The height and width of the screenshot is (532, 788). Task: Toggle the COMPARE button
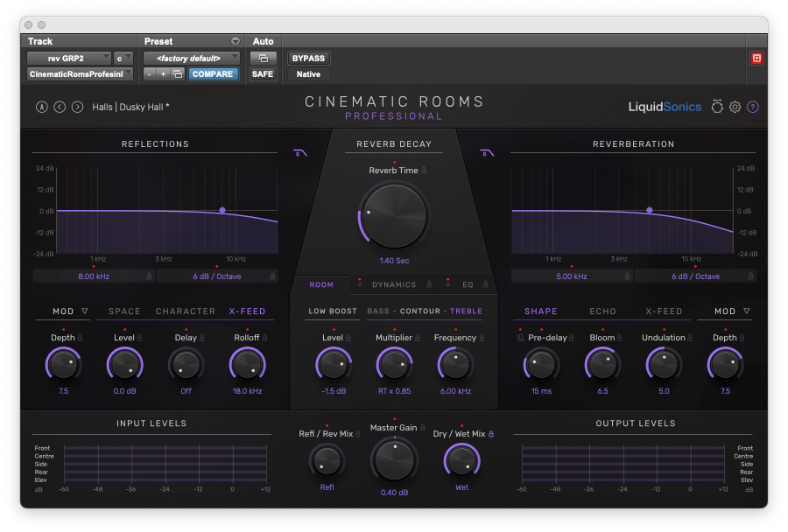click(x=213, y=74)
